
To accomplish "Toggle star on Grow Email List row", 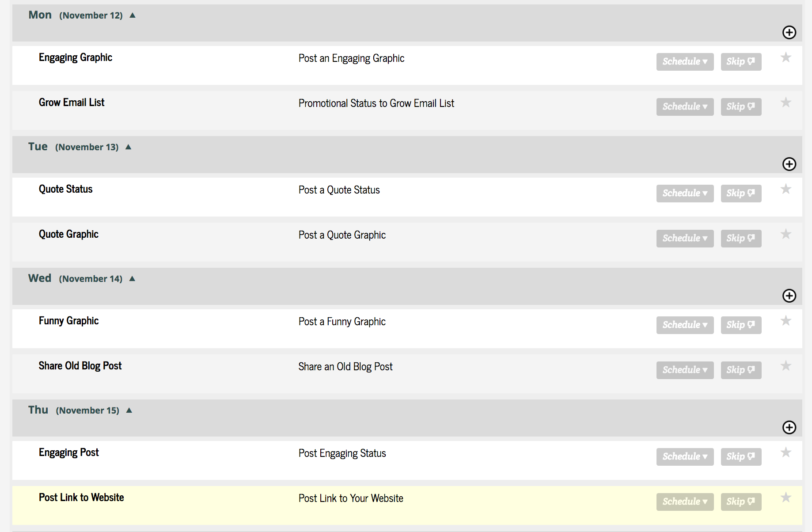I will (786, 103).
